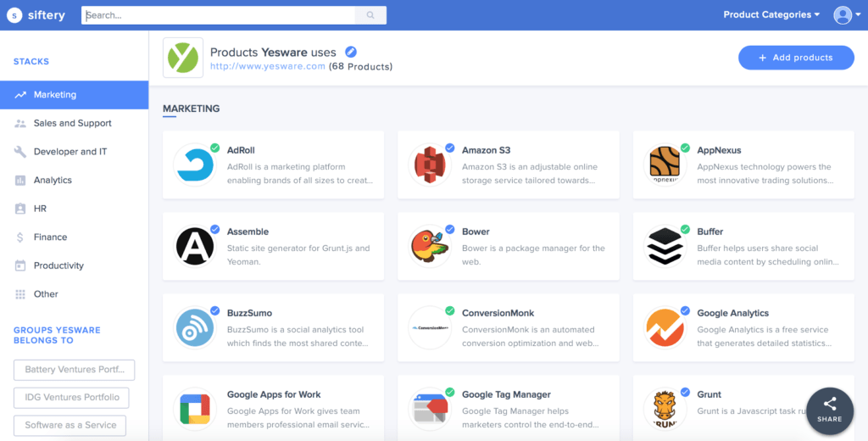The image size is (868, 441).
Task: Click the Share floating button
Action: pyautogui.click(x=829, y=410)
